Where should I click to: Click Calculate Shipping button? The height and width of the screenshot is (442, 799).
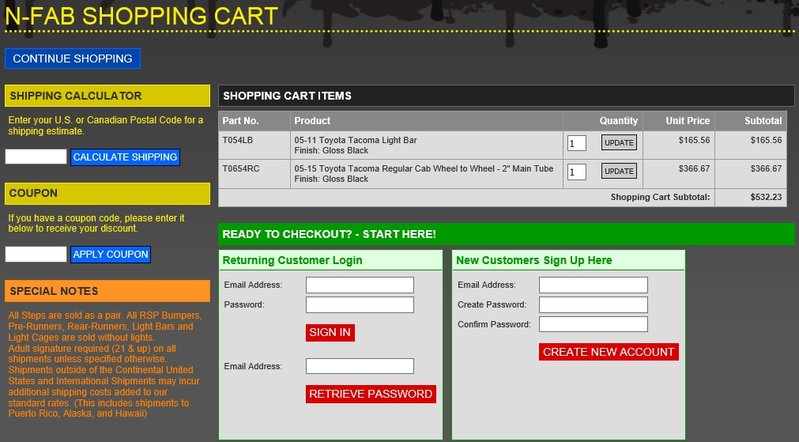point(125,157)
